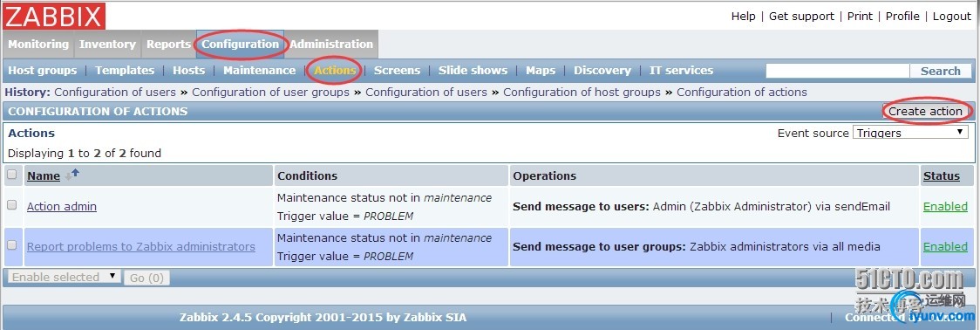Viewport: 980px width, 330px height.
Task: Click the Conditions column header
Action: [307, 176]
